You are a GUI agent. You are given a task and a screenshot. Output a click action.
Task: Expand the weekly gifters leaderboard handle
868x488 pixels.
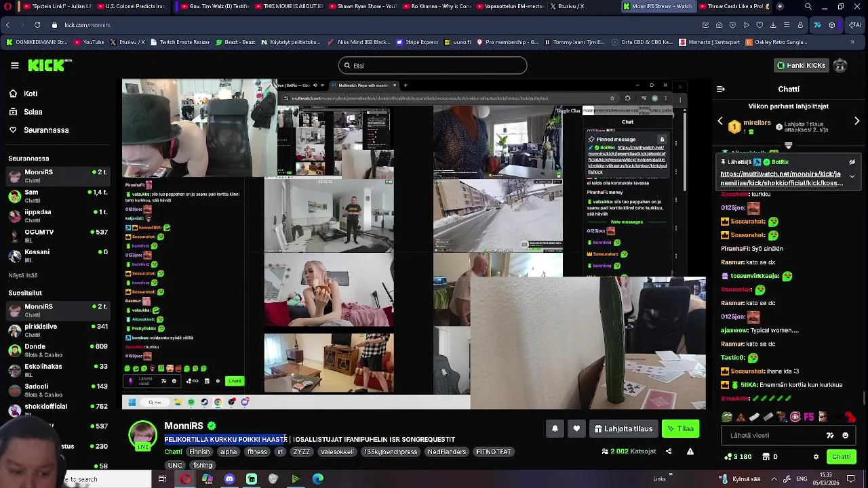click(x=788, y=145)
